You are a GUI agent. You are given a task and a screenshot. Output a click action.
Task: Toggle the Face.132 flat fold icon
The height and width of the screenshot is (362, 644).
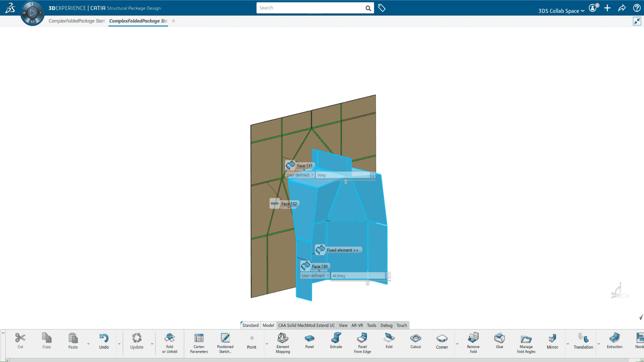click(x=275, y=203)
